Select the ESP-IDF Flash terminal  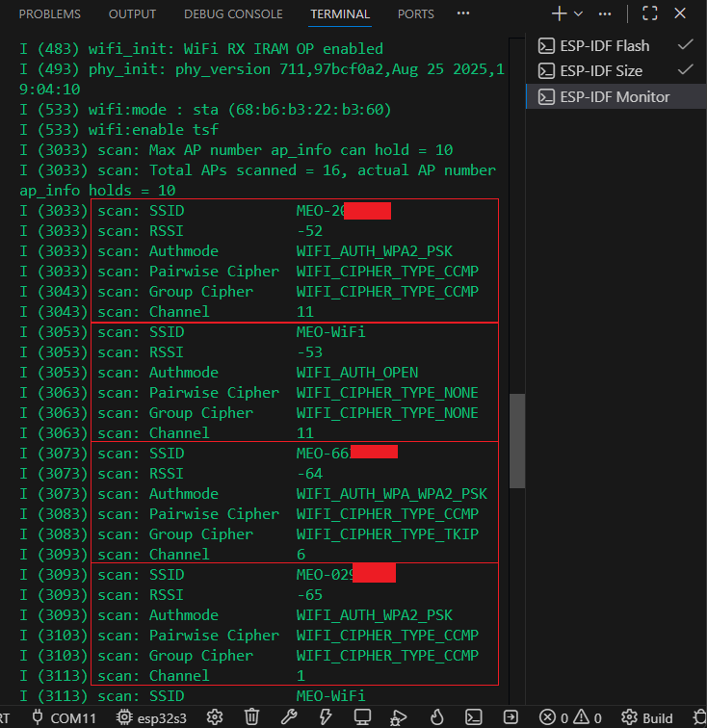click(x=604, y=45)
